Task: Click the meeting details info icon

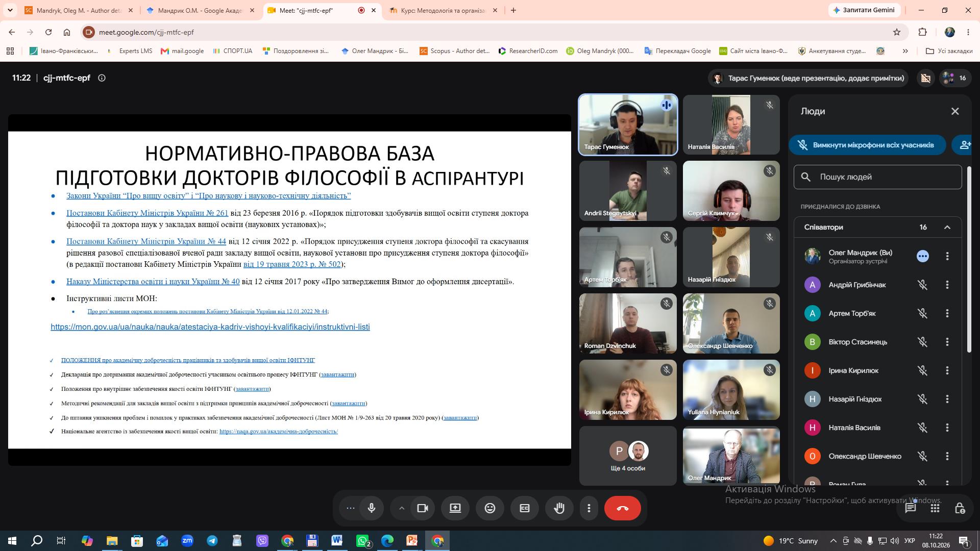Action: pos(102,78)
